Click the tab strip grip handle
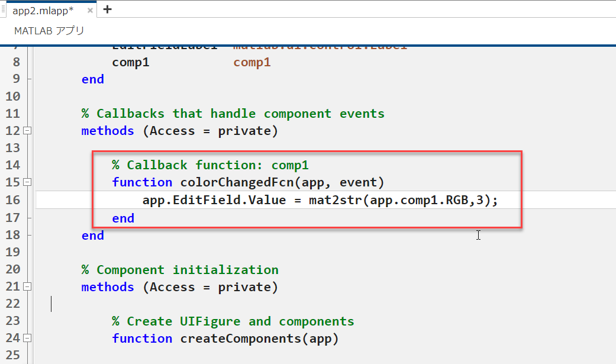Image resolution: width=616 pixels, height=364 pixels. (x=4, y=9)
